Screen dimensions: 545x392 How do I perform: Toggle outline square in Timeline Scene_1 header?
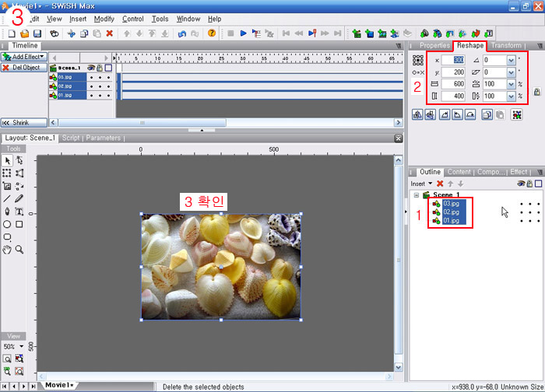(108, 68)
